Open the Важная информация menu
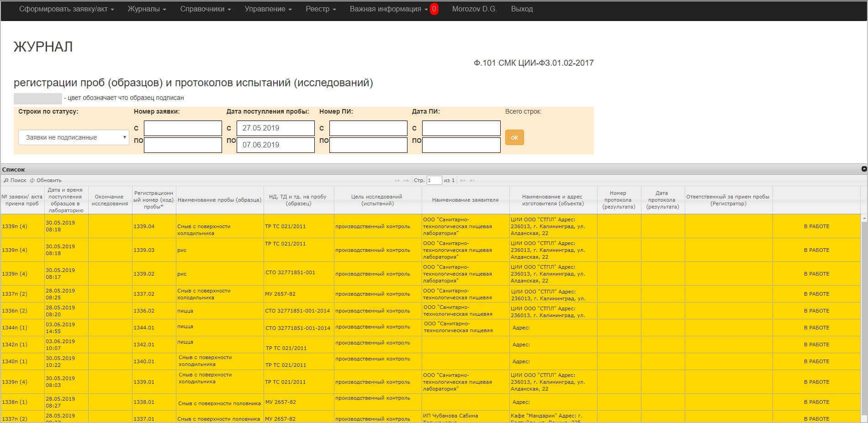The height and width of the screenshot is (423, 868). [389, 9]
